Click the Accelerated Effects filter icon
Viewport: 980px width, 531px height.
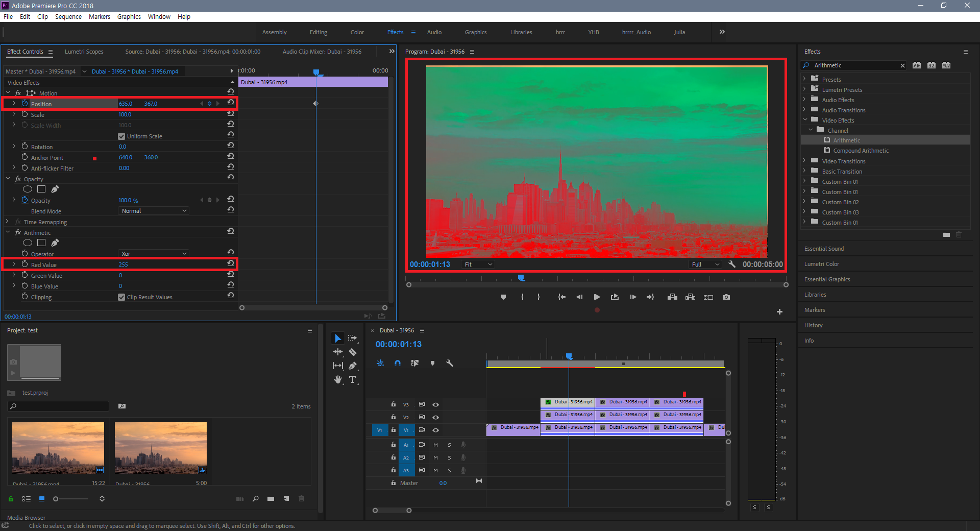(917, 65)
